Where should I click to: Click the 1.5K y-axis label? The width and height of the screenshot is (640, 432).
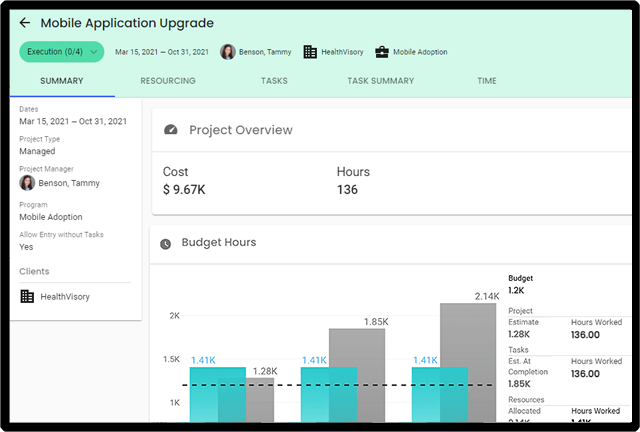click(x=171, y=359)
